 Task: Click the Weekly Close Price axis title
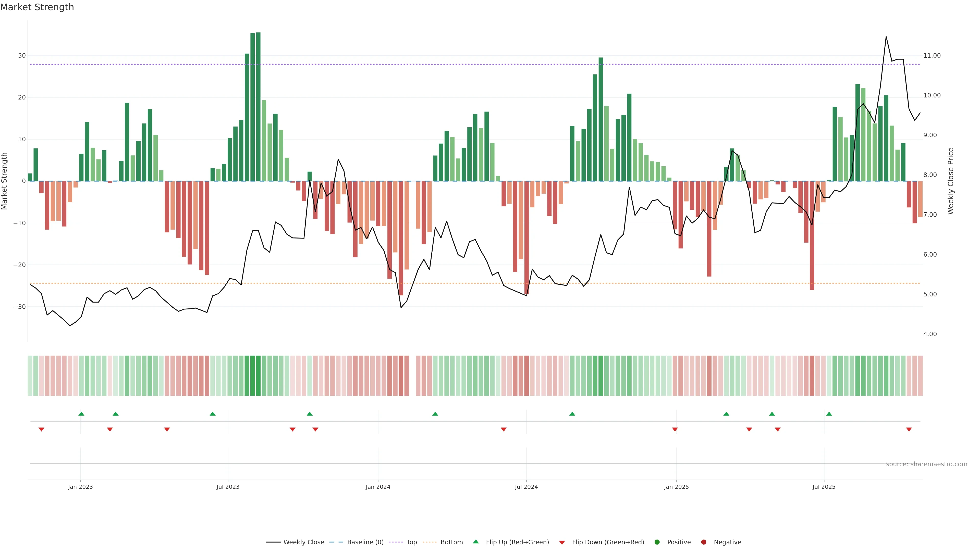click(951, 181)
